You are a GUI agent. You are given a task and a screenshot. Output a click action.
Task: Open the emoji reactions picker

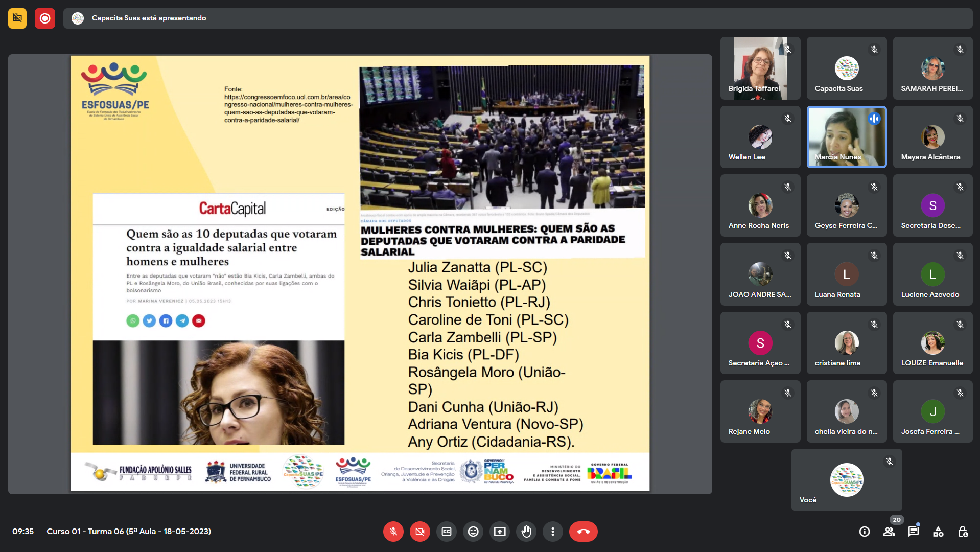click(x=473, y=532)
